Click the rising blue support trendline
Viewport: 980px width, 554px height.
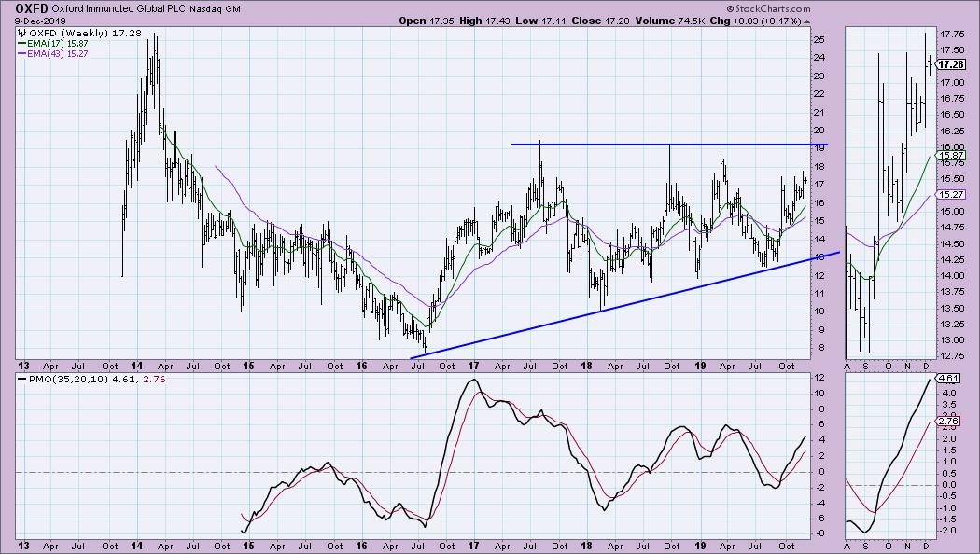pos(625,305)
